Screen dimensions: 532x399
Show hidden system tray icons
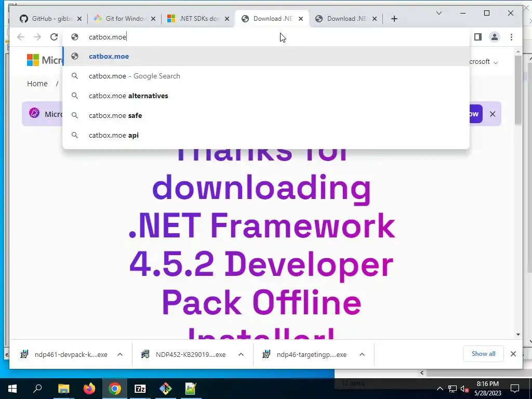coord(440,389)
